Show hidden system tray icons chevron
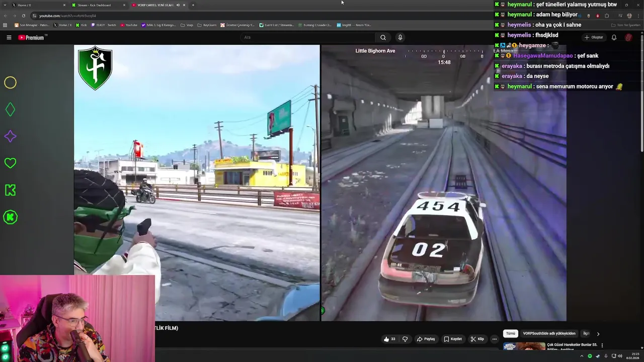Screen dimensions: 644x362 582,356
